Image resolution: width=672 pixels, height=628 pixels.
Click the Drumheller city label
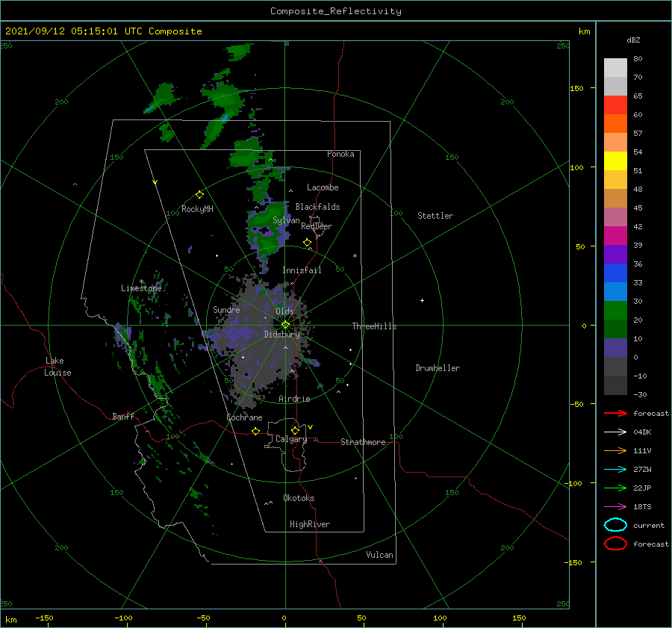pos(438,368)
